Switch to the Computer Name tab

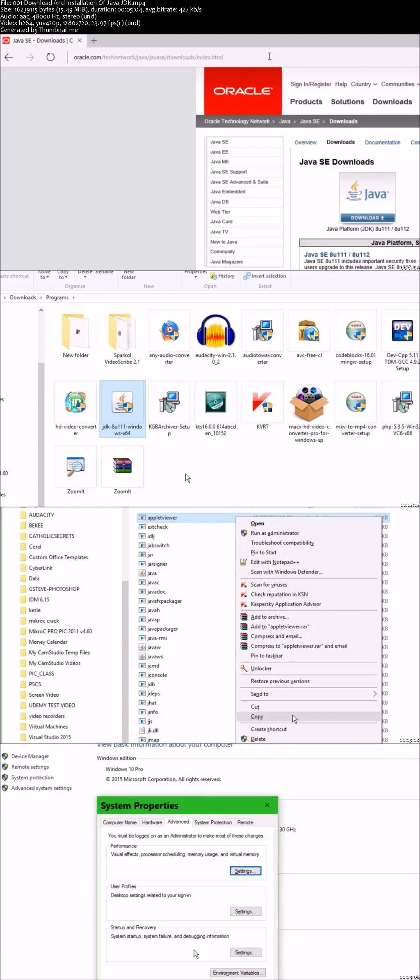tap(120, 822)
